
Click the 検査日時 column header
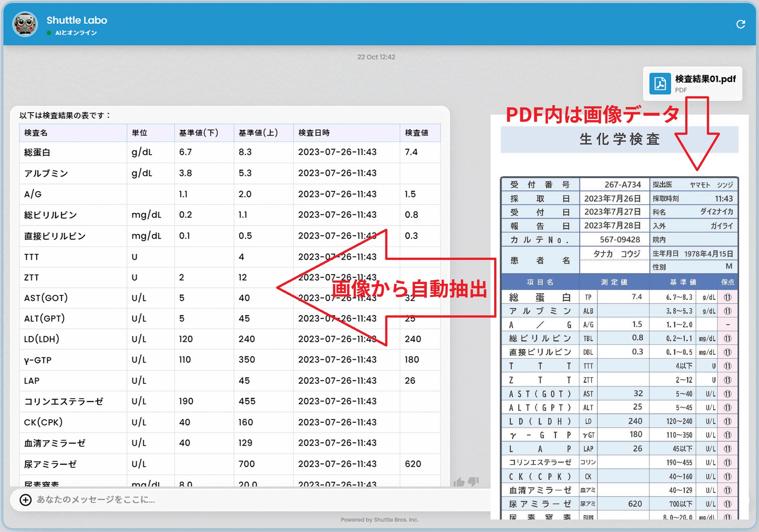pos(314,133)
